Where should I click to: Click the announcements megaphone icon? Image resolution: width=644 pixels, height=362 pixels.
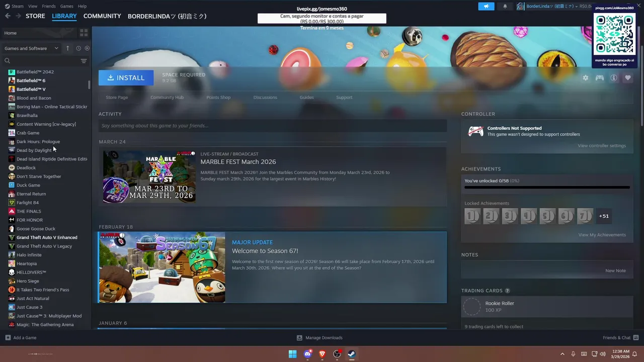486,7
